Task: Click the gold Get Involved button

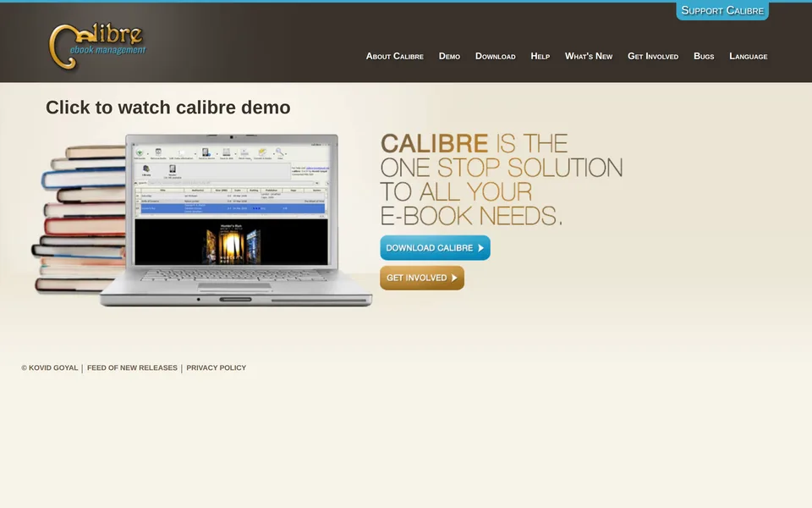Action: tap(422, 278)
